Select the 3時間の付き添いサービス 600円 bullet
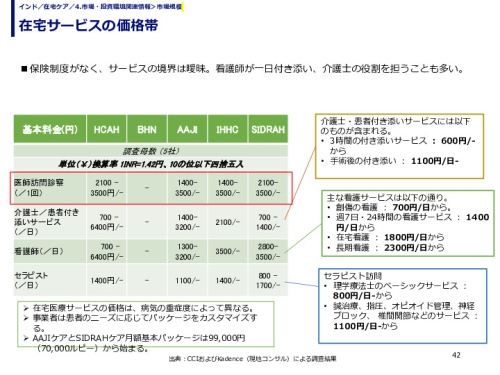Viewport: 500px width, 375px height. (398, 146)
